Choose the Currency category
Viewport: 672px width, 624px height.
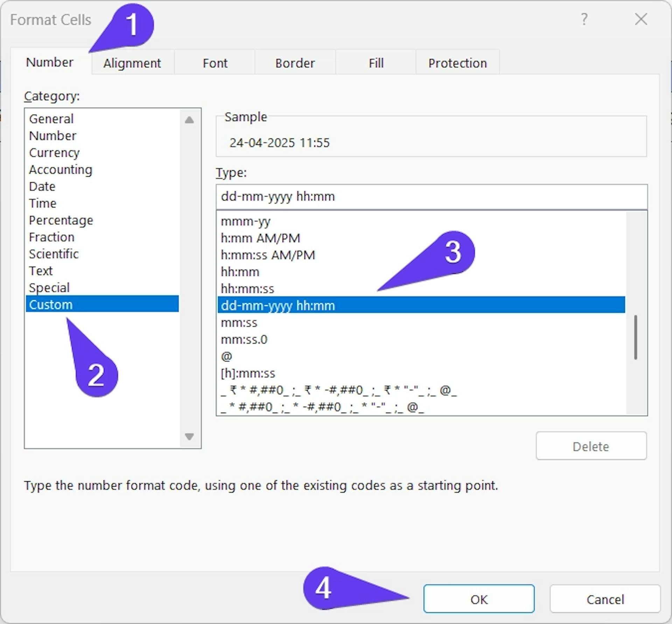[54, 153]
